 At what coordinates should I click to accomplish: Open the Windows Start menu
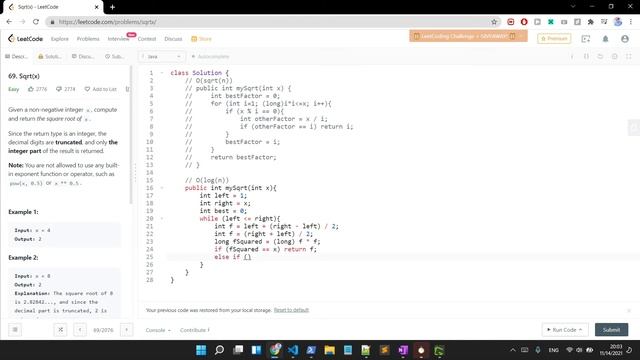click(x=201, y=350)
